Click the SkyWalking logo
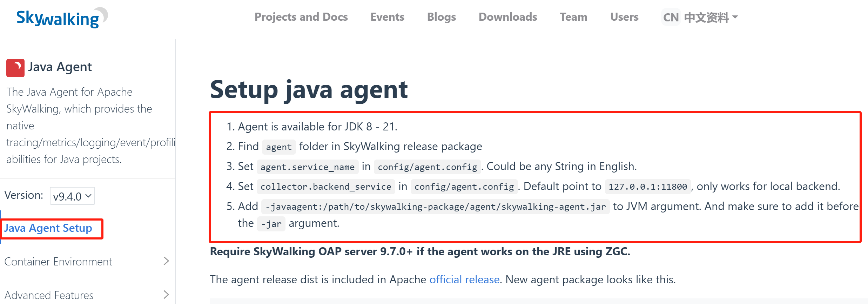 62,18
